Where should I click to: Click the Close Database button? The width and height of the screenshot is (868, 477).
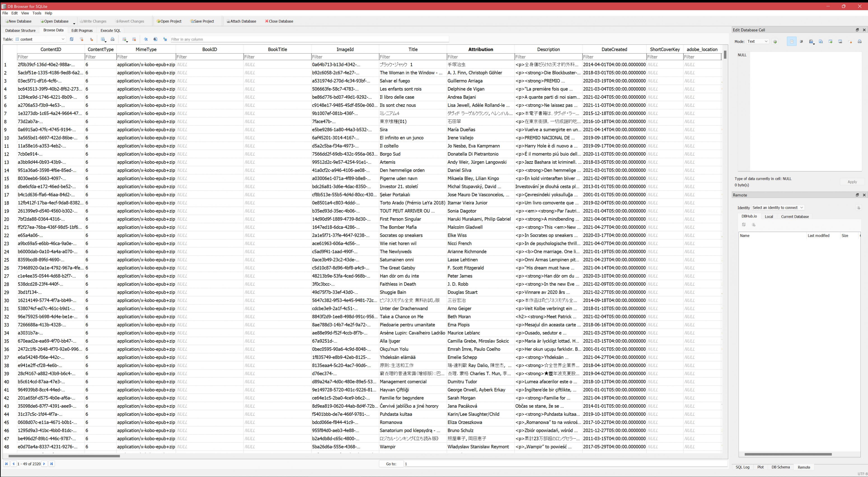[279, 21]
